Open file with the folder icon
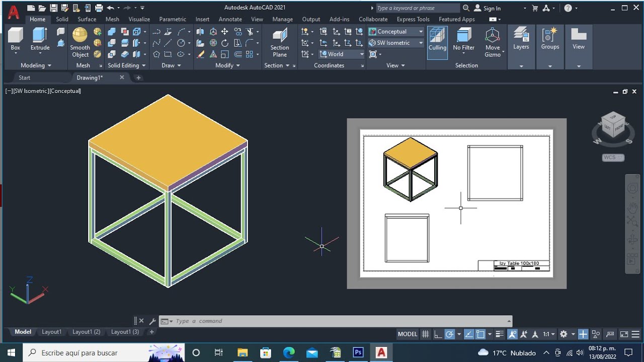Image resolution: width=644 pixels, height=362 pixels. [42, 8]
